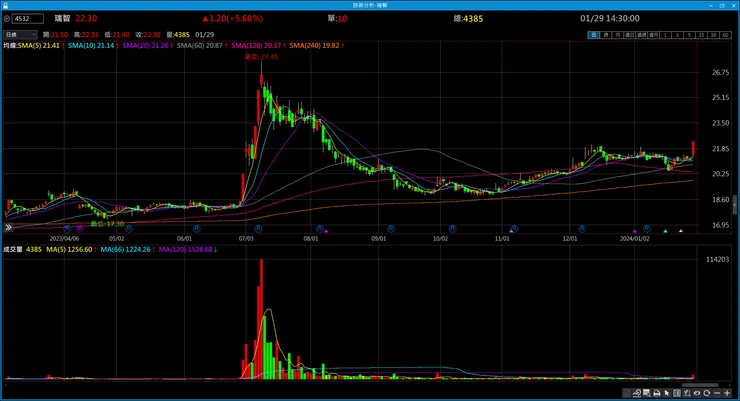Click the total volume 總:4385 text
This screenshot has height=401, width=740.
(468, 18)
